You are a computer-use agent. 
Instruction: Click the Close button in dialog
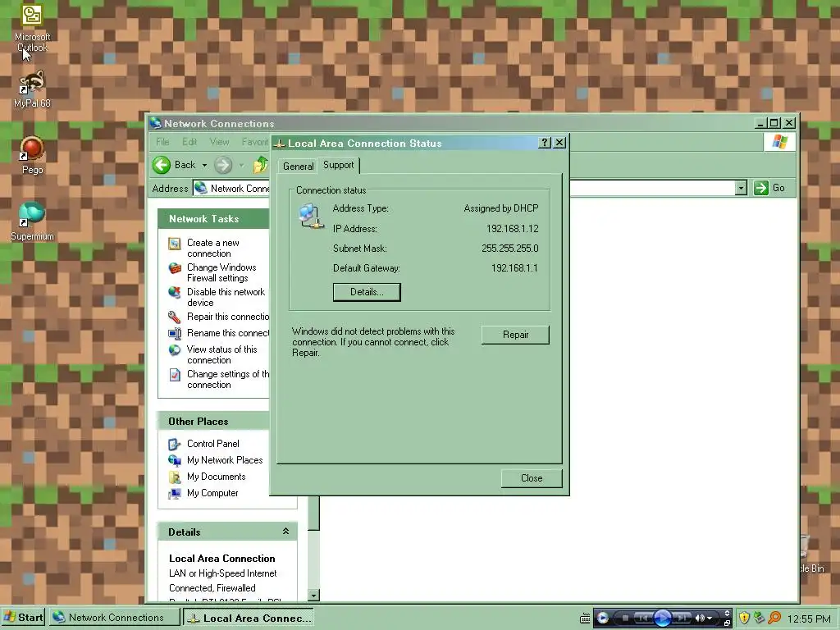click(x=532, y=478)
